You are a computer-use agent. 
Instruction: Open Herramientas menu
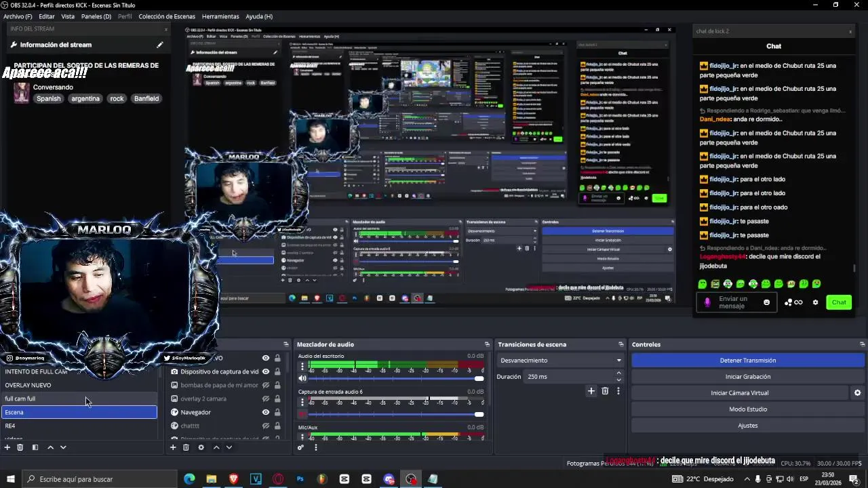point(220,16)
